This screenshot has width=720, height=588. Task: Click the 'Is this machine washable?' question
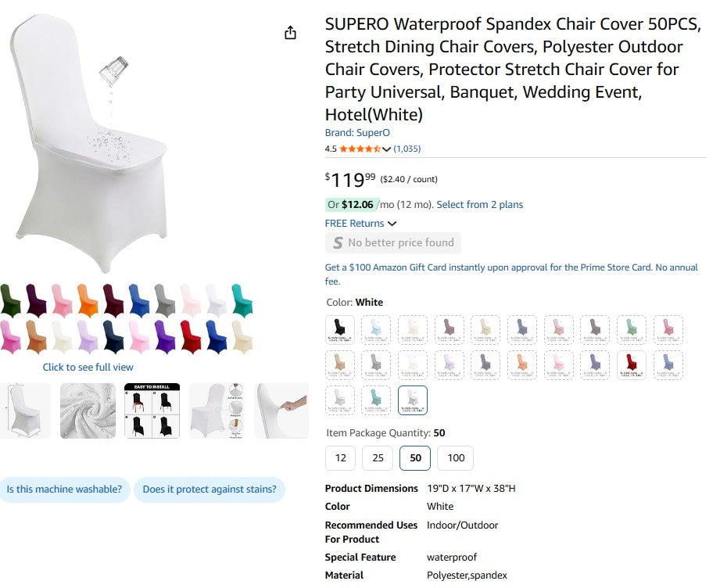(65, 489)
